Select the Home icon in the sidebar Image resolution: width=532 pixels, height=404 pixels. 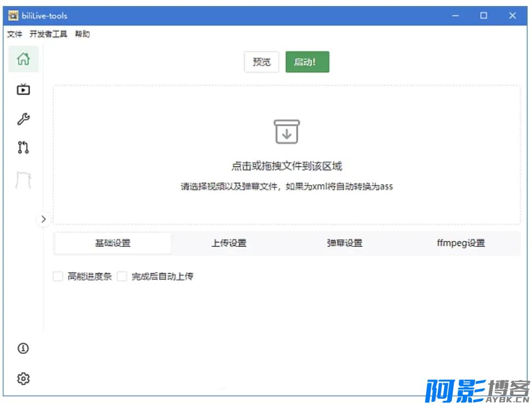click(24, 60)
